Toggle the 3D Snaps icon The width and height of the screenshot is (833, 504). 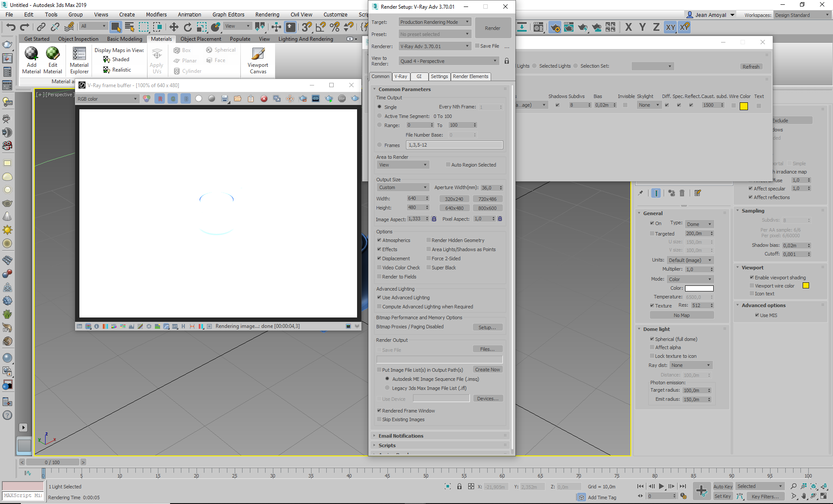click(x=307, y=27)
